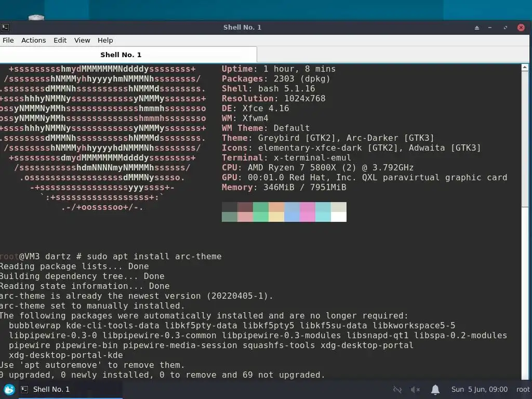Close the Shell No. 1 window
The width and height of the screenshot is (532, 399).
521,28
